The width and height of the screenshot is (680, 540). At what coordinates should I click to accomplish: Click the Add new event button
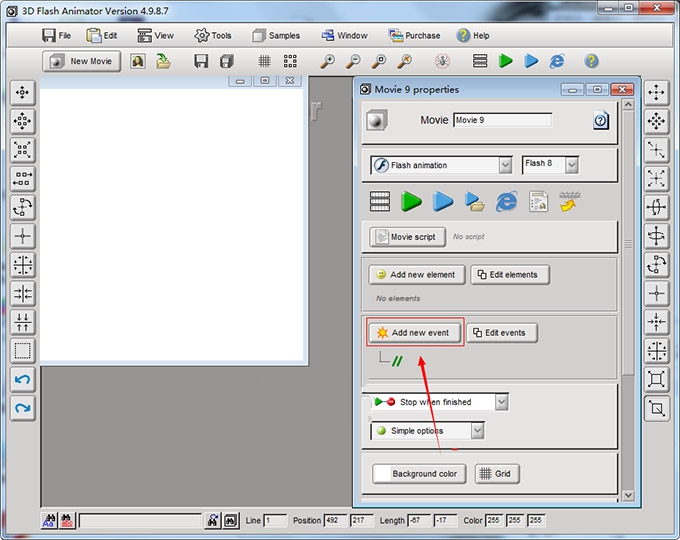coord(415,333)
